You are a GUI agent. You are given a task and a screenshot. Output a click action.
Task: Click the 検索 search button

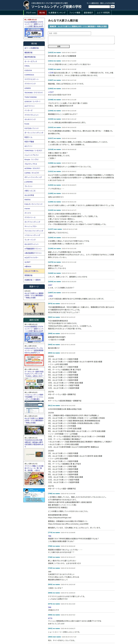tap(112, 7)
